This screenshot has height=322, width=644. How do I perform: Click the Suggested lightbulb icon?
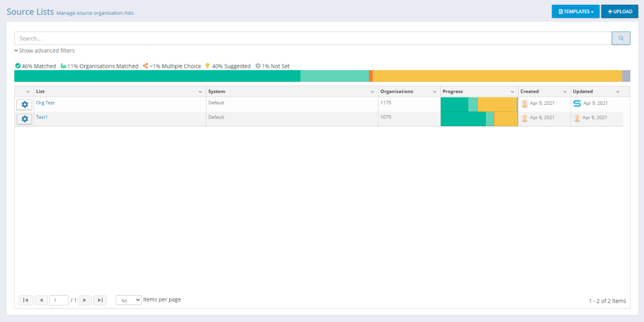(x=207, y=66)
